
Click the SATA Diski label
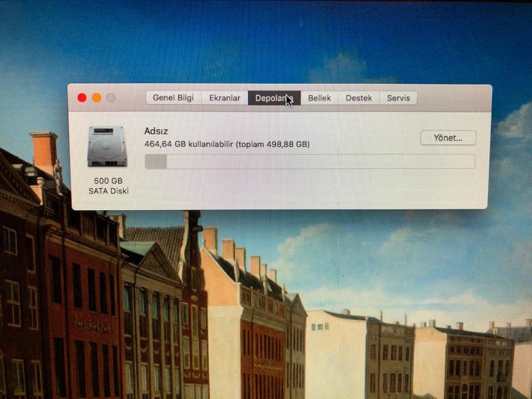pos(108,191)
